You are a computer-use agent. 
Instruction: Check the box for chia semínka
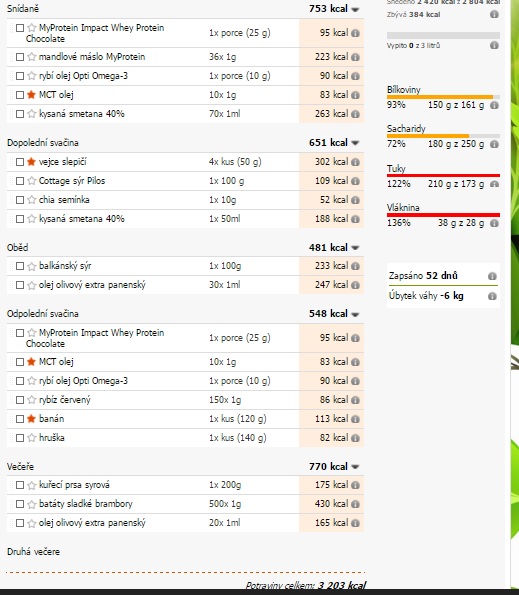click(20, 200)
